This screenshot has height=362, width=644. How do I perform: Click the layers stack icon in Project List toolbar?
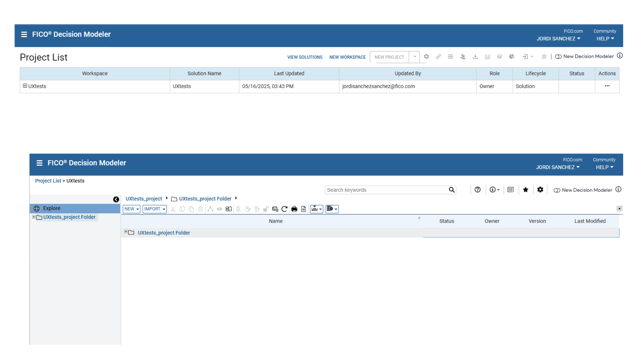click(500, 57)
